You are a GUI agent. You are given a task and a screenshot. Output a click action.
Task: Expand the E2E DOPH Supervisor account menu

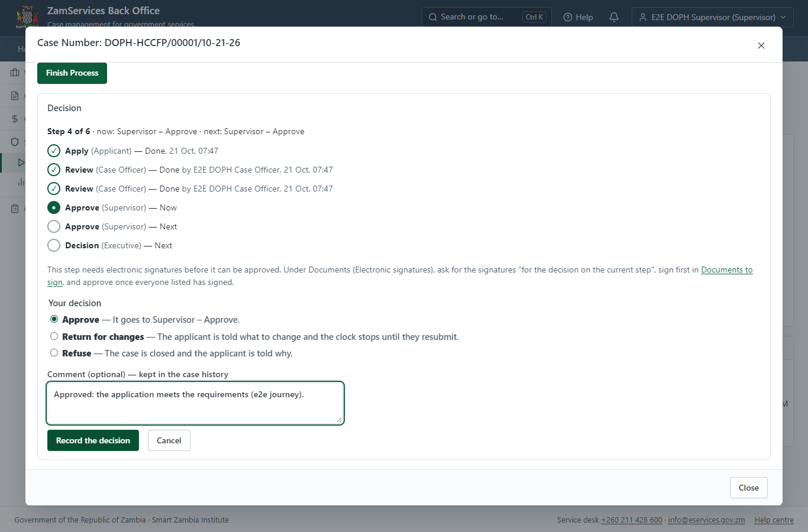713,17
